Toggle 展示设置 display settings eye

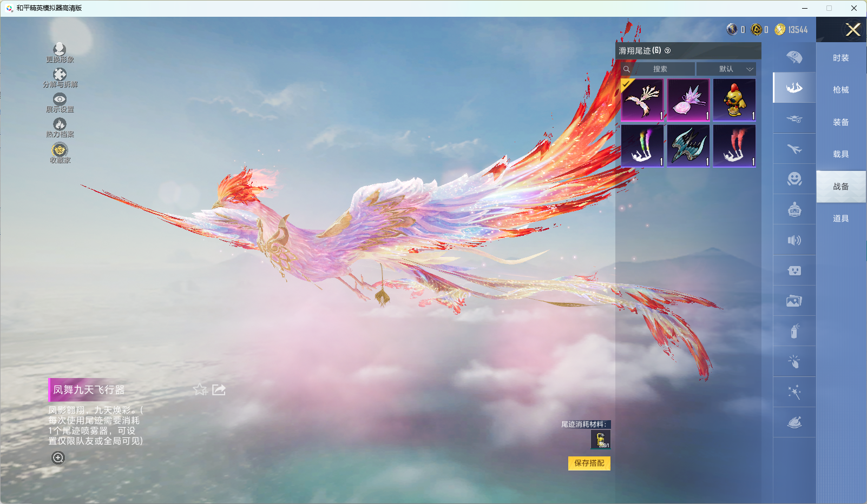(x=60, y=103)
